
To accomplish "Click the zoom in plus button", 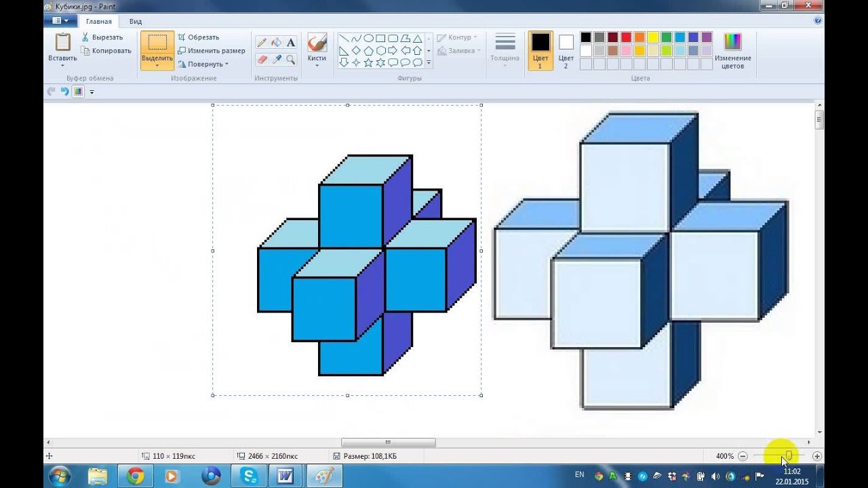I will [x=817, y=457].
